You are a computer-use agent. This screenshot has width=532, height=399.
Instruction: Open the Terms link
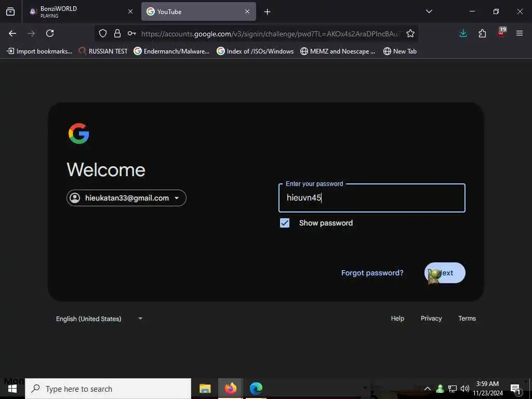tap(467, 318)
